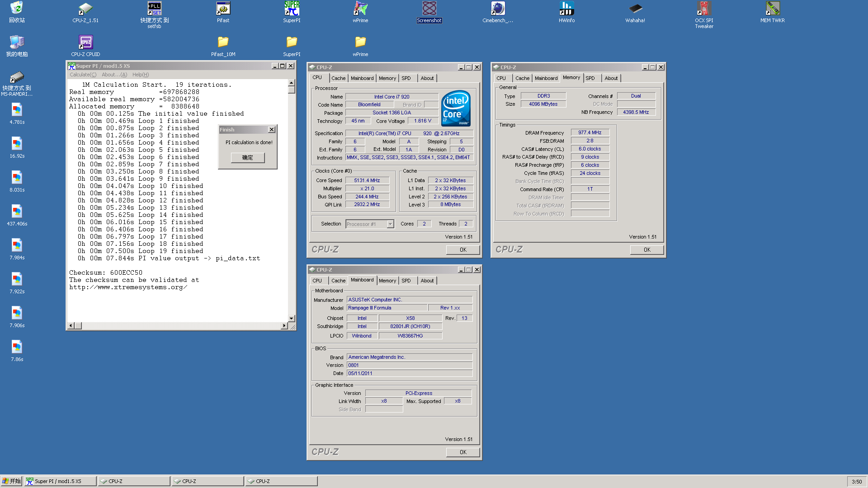Launch the PiFast desktop icon
The width and height of the screenshot is (868, 488).
click(223, 12)
